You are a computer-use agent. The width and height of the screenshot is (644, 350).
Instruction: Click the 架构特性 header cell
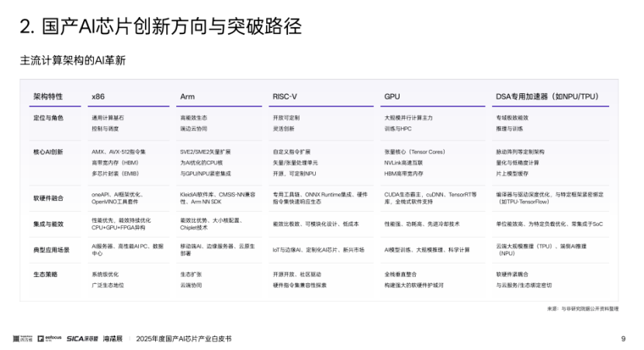pyautogui.click(x=47, y=97)
